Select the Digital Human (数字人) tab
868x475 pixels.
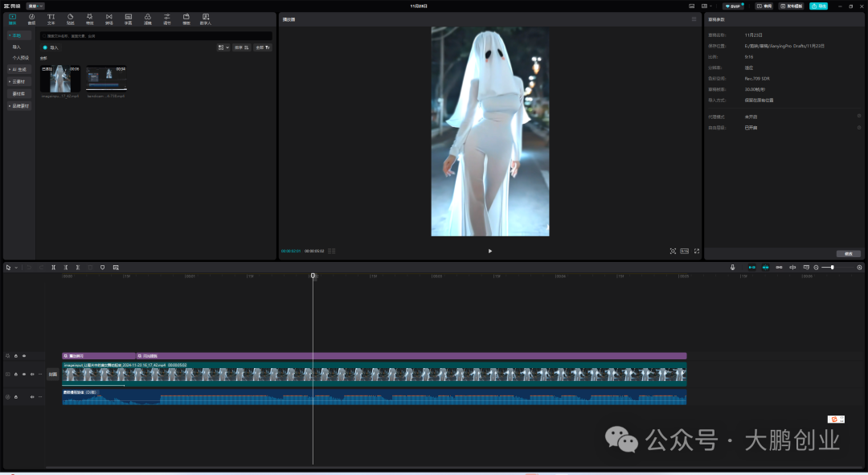[x=205, y=18]
